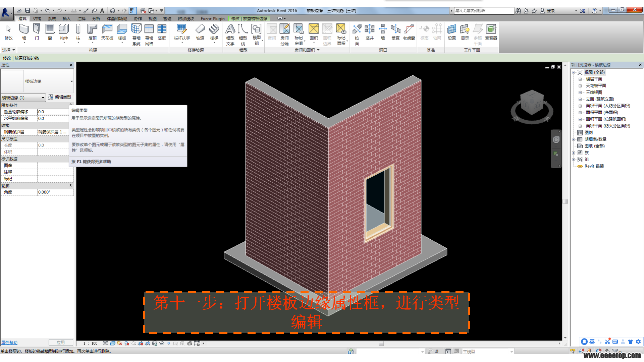The width and height of the screenshot is (644, 362).
Task: Expand the 天花板平面 tree node
Action: pos(580,86)
